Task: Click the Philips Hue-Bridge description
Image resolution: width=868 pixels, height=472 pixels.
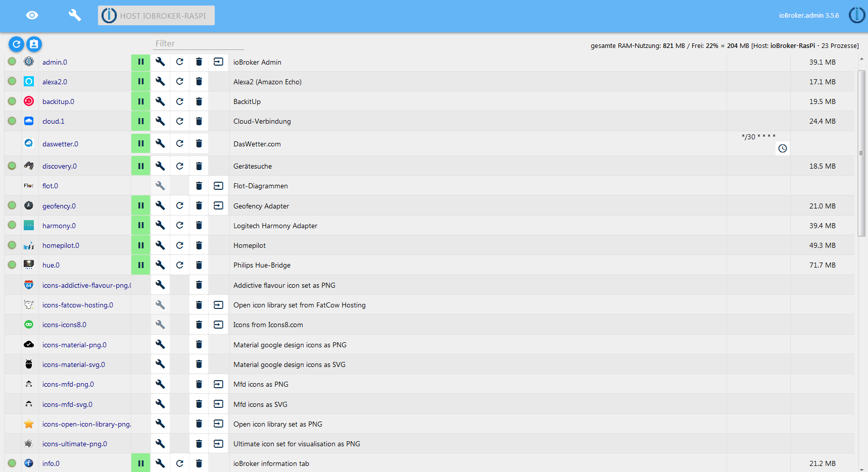Action: pos(262,265)
